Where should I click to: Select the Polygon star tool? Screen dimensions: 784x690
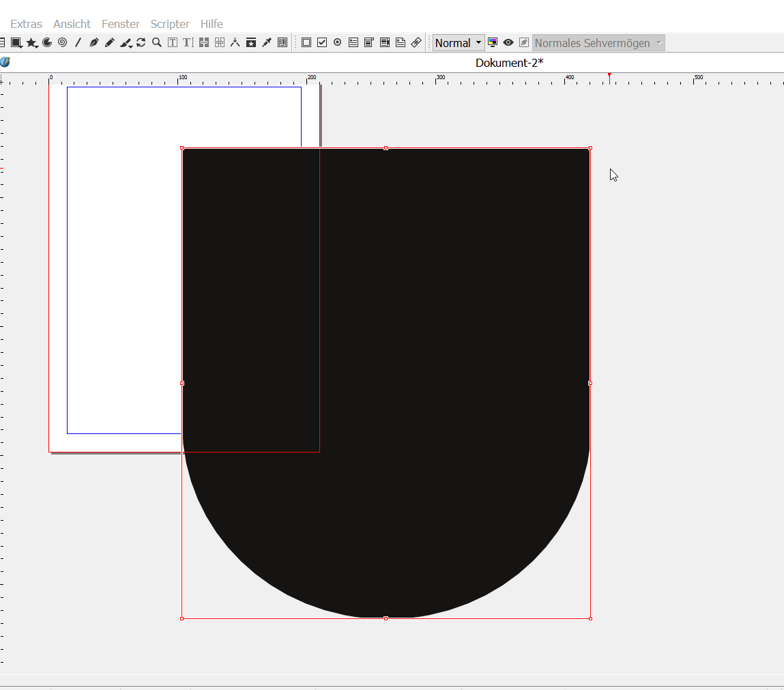32,42
